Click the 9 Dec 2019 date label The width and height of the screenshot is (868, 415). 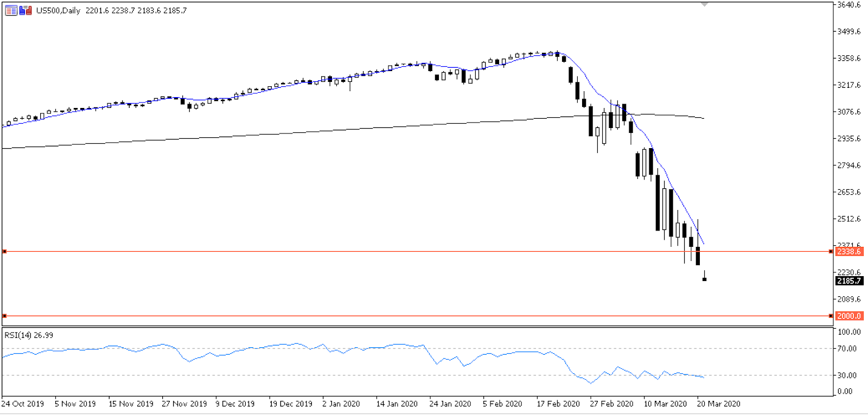[x=235, y=404]
